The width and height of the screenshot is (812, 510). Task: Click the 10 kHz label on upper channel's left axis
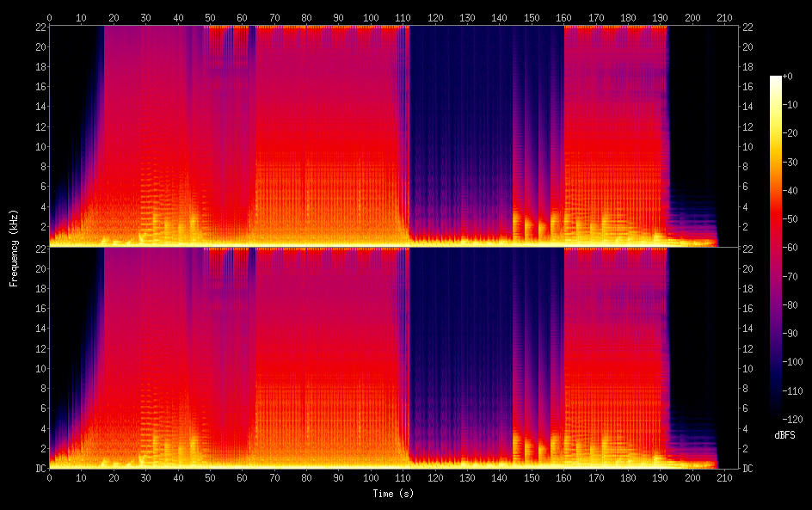[x=40, y=146]
